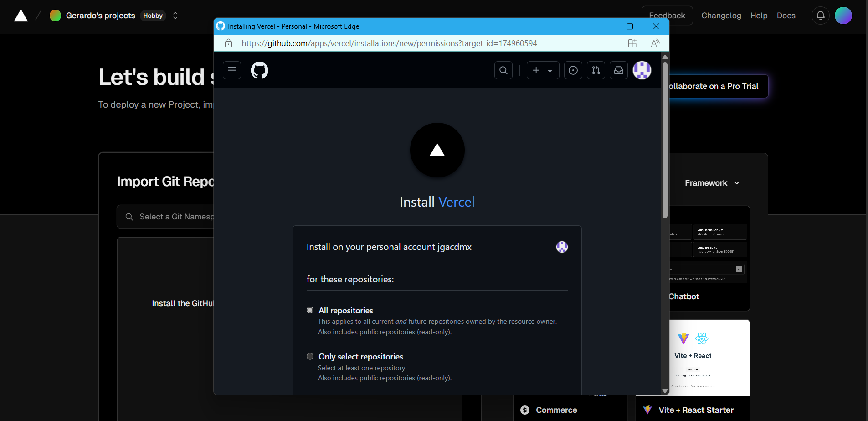The width and height of the screenshot is (868, 421).
Task: Go to GitHub home via Octocat logo
Action: coord(260,70)
